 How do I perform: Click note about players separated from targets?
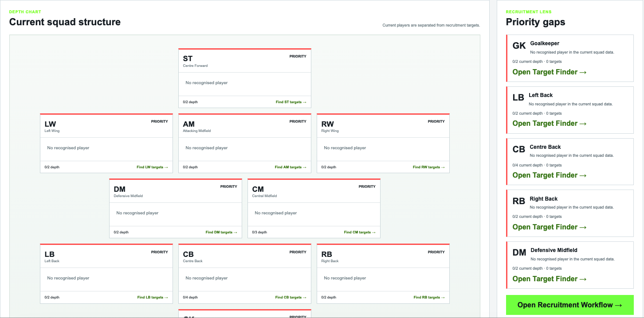click(x=431, y=25)
